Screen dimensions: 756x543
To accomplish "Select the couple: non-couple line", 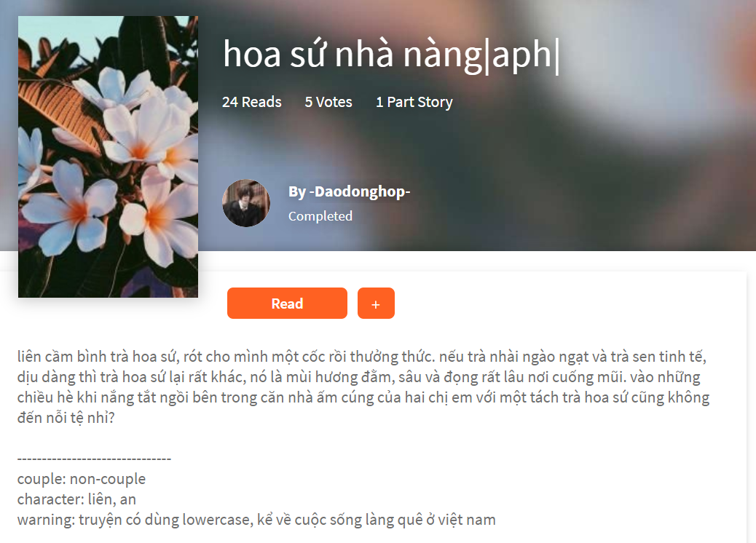I will click(x=82, y=479).
